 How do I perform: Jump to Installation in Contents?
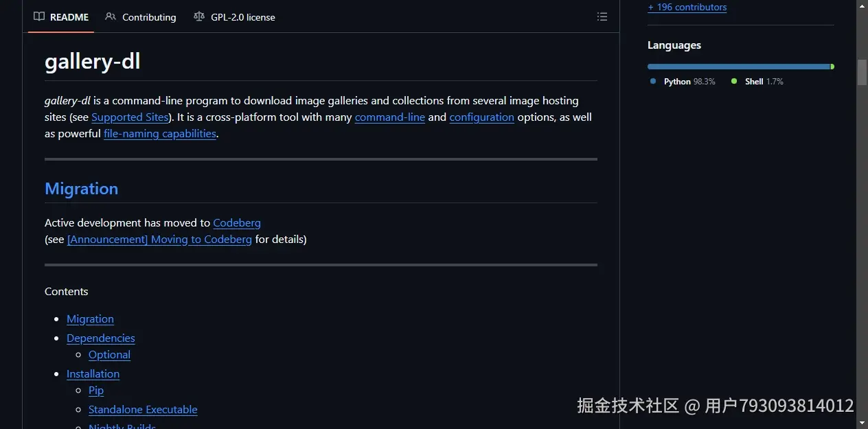pyautogui.click(x=93, y=374)
